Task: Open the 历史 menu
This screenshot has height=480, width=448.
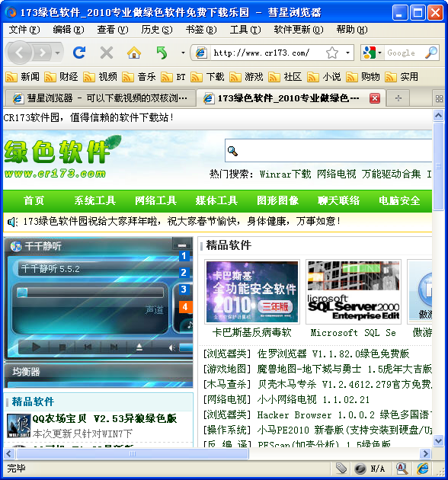Action: click(x=157, y=30)
